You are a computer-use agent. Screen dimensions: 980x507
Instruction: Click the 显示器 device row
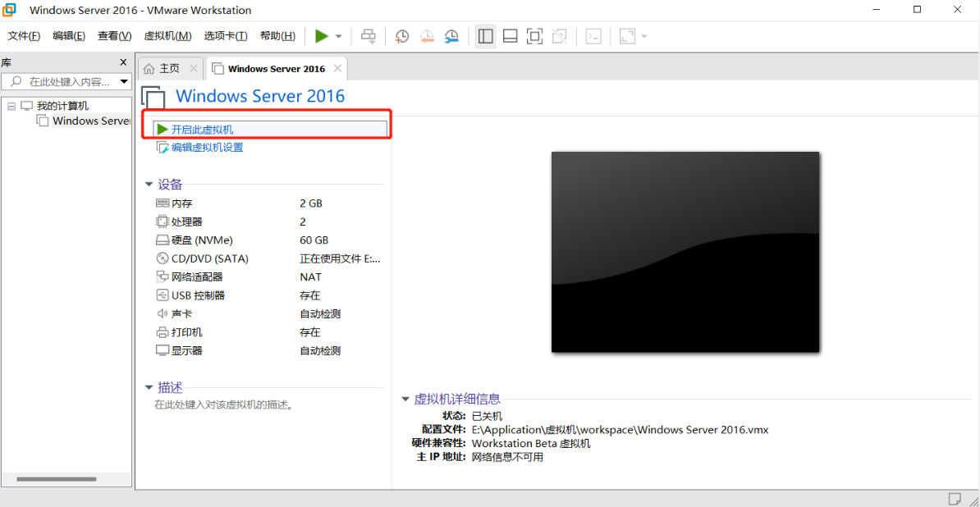pyautogui.click(x=268, y=350)
